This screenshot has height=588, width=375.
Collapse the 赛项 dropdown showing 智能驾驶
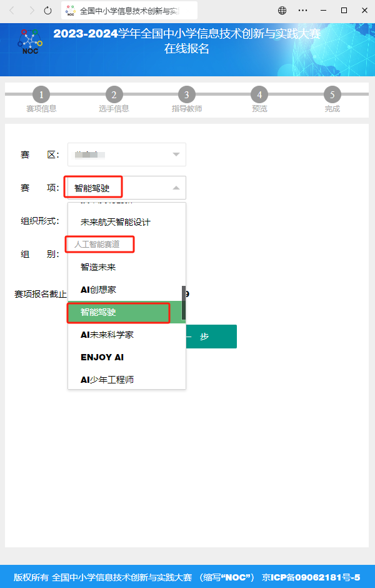(x=176, y=188)
